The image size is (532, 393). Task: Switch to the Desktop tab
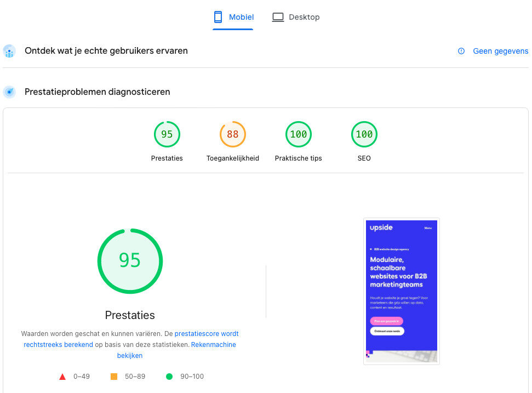pyautogui.click(x=295, y=16)
